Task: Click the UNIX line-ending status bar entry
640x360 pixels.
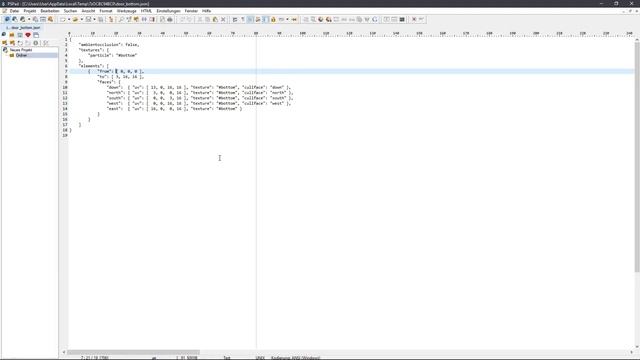Action: pyautogui.click(x=260, y=358)
